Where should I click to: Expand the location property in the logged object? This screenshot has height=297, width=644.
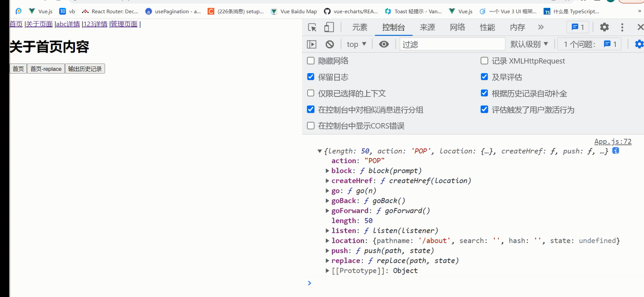coord(327,240)
